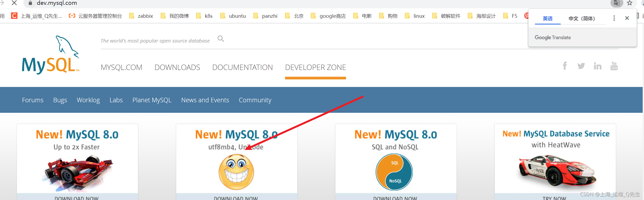644x200 pixels.
Task: Open MySQL Twitter page icon
Action: [581, 66]
